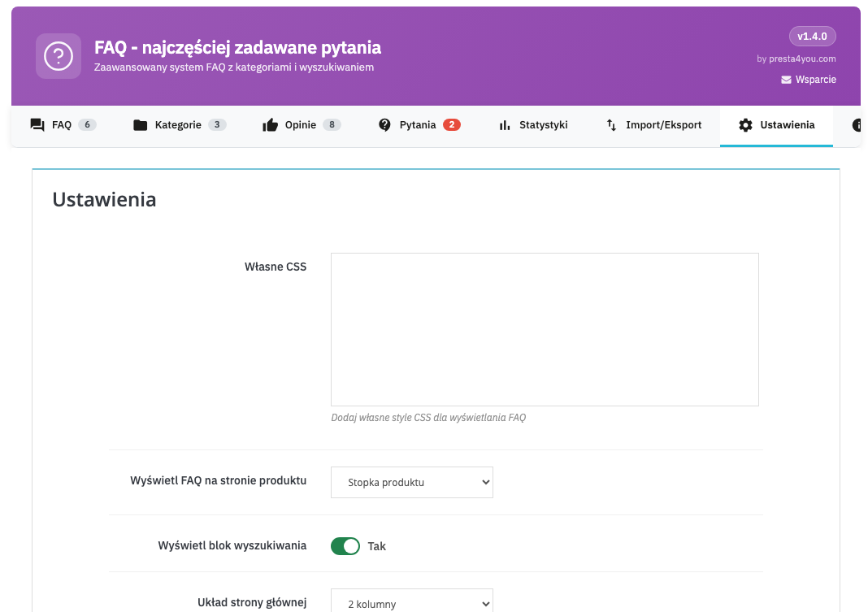The height and width of the screenshot is (612, 868).
Task: Open the Statystyki tab
Action: point(533,125)
